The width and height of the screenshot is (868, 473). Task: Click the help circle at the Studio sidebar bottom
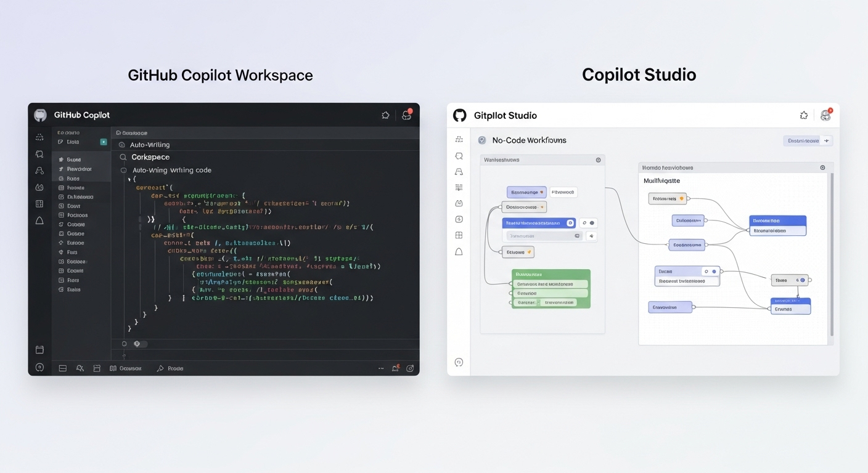point(459,362)
